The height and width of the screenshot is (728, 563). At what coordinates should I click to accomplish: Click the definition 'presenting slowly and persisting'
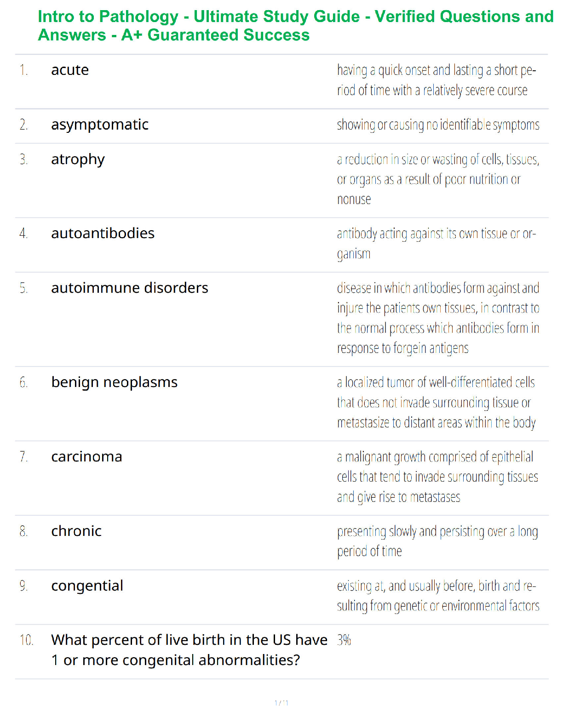pos(437,541)
